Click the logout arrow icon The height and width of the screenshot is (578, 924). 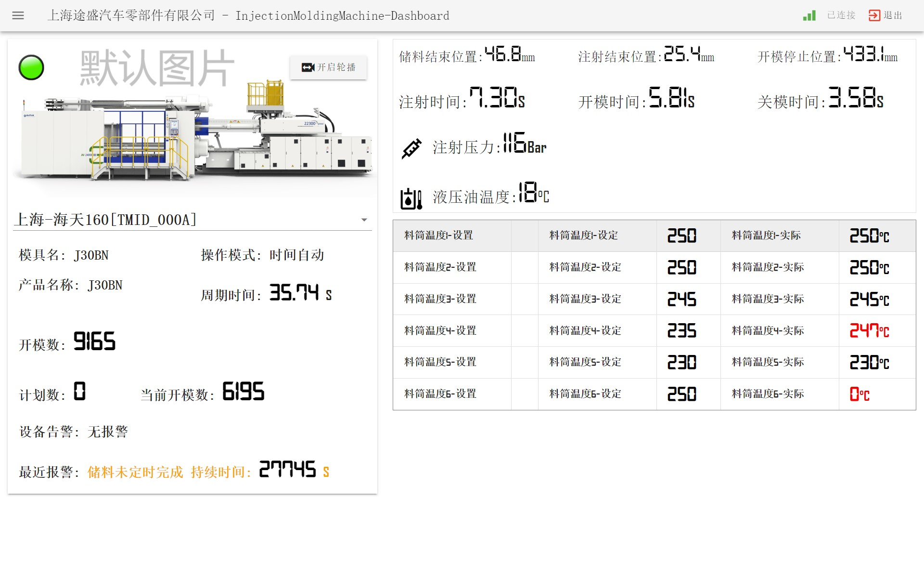tap(874, 15)
